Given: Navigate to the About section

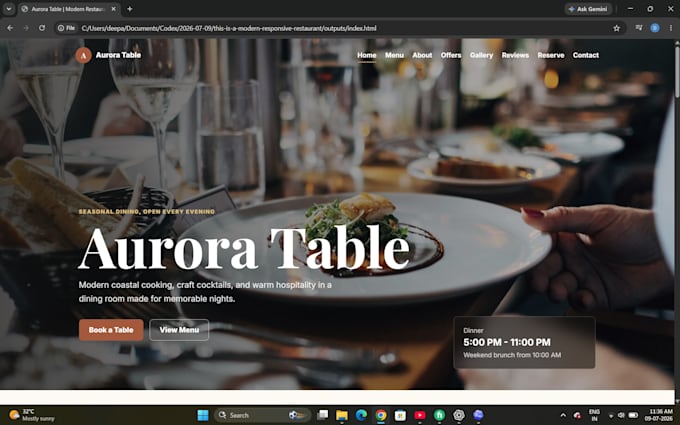Looking at the screenshot, I should point(422,55).
